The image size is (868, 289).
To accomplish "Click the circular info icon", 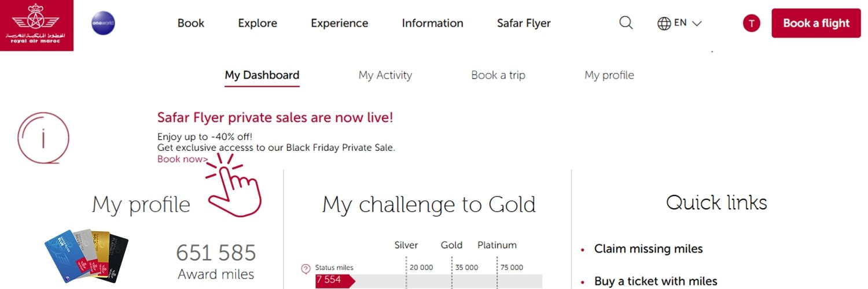I will (43, 138).
